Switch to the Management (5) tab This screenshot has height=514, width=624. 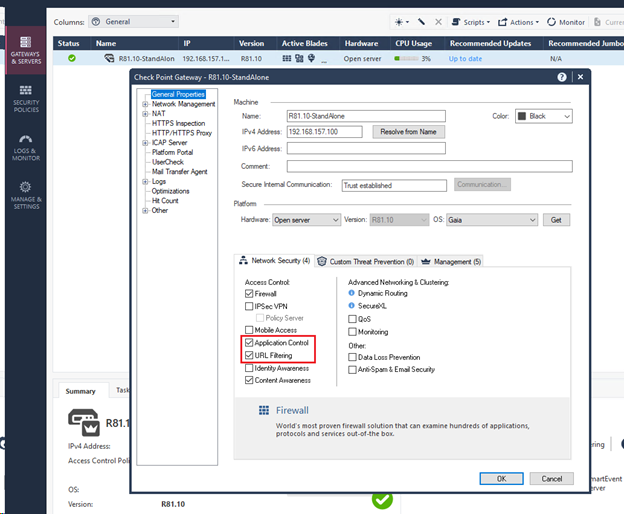pyautogui.click(x=453, y=261)
